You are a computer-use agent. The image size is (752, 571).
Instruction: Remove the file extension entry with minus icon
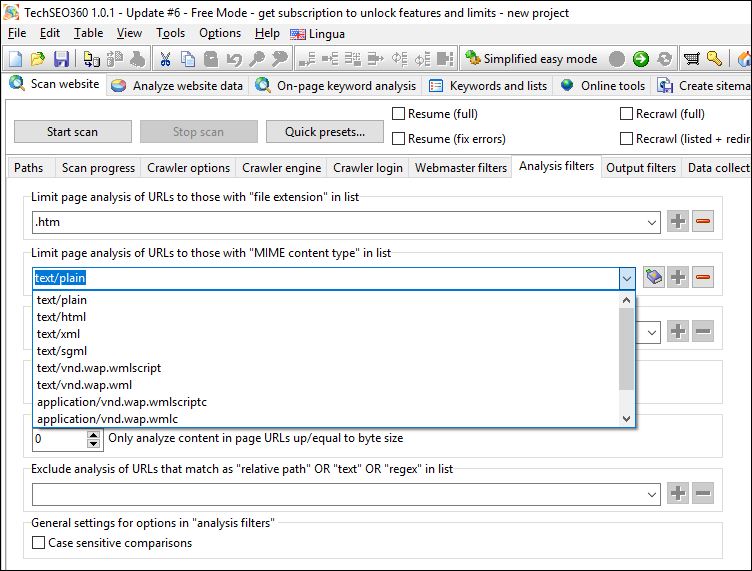point(703,221)
